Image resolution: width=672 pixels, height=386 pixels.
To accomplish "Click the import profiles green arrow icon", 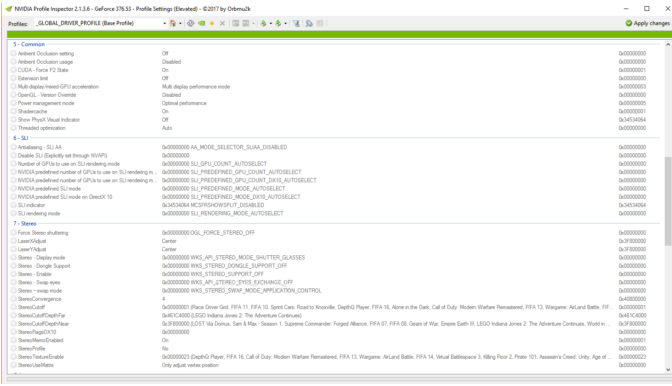I will 278,23.
